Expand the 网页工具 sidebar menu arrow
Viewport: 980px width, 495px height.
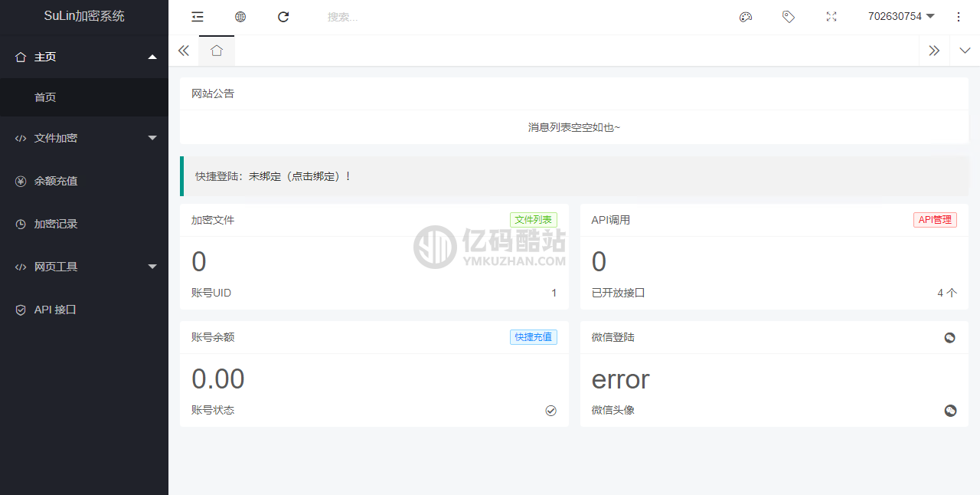pos(152,267)
